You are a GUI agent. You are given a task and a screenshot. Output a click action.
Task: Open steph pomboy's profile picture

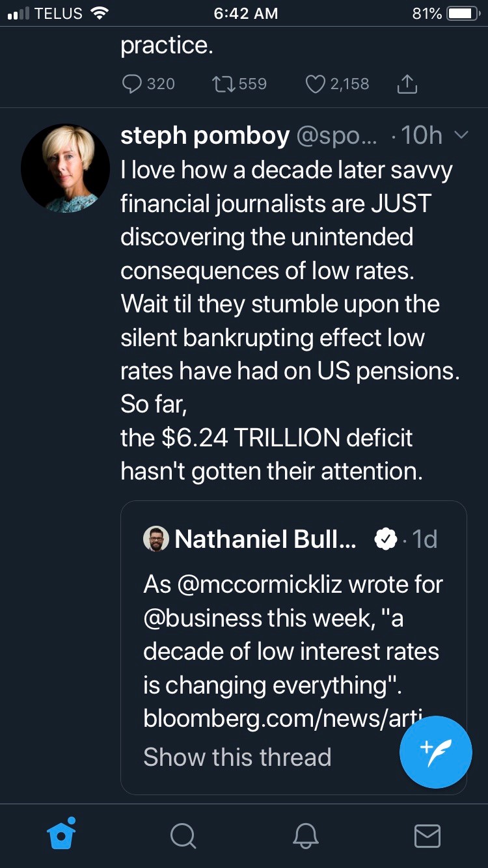pos(65,168)
